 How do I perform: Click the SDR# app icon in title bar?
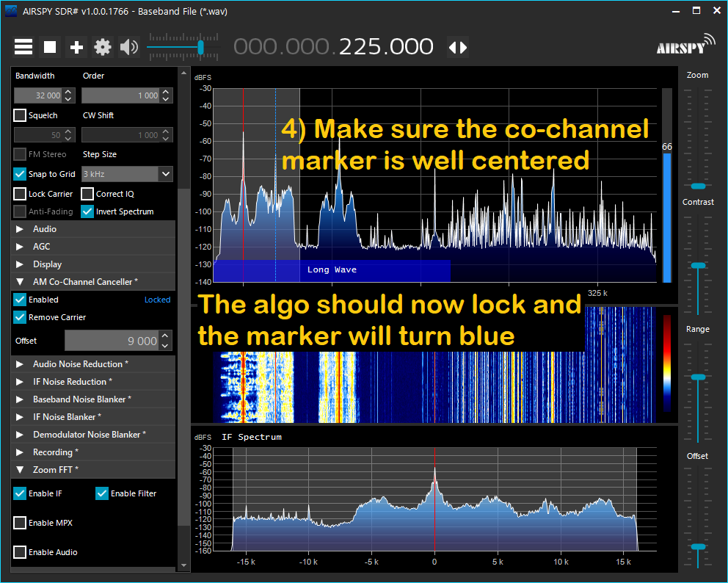click(x=11, y=11)
